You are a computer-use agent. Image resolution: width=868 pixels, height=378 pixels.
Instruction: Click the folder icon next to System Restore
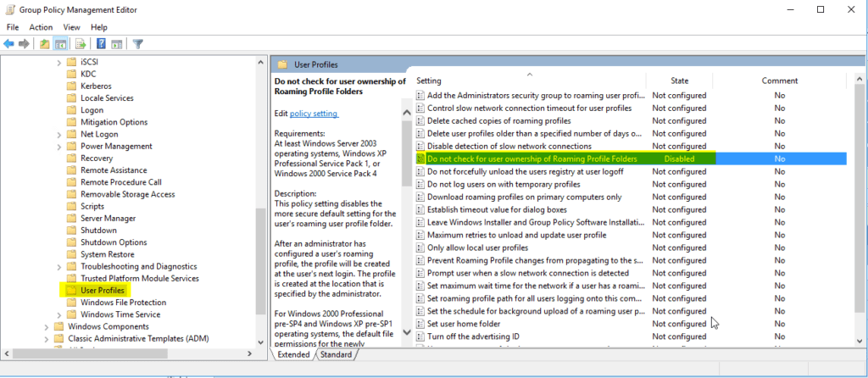coord(71,254)
